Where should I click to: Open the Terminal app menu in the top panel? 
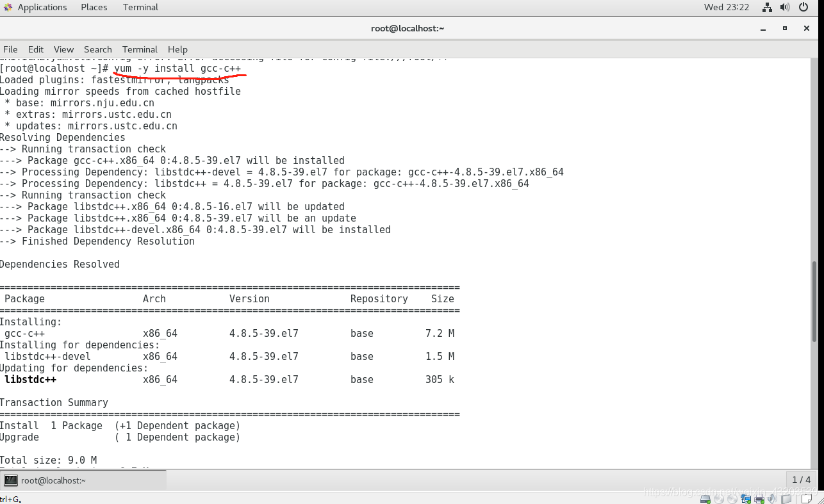coord(140,7)
